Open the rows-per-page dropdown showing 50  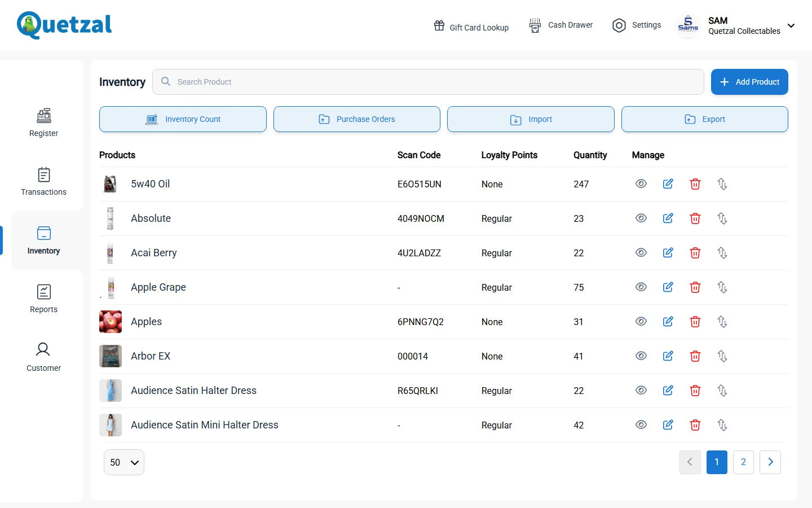coord(124,462)
